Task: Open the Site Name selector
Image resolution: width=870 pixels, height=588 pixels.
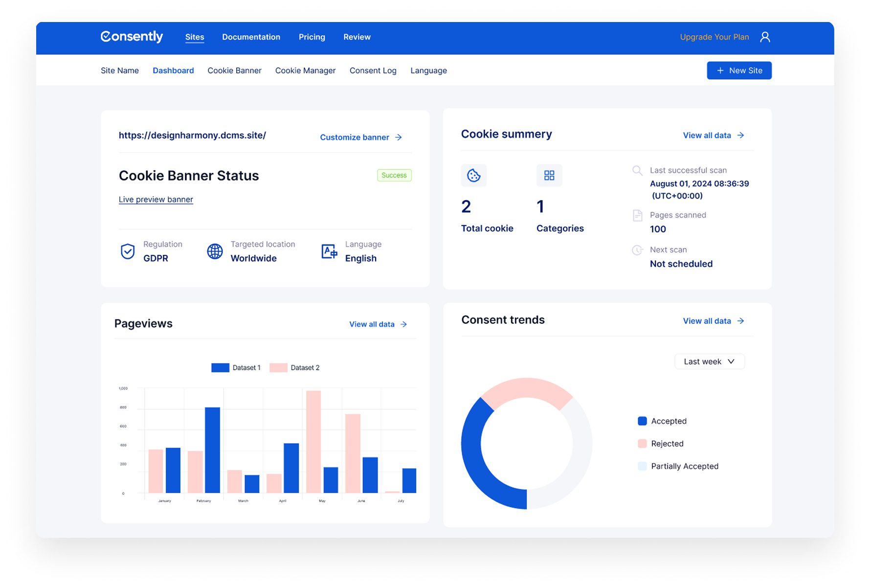Action: click(120, 70)
